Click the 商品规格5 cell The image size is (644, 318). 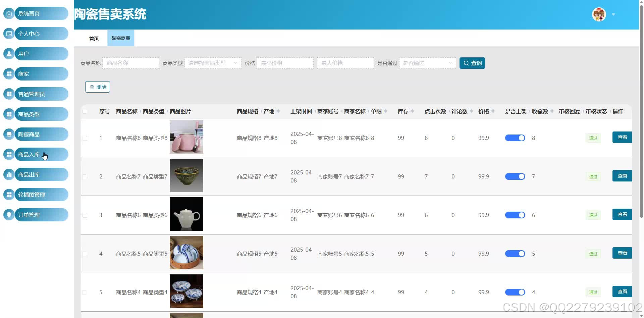(x=249, y=254)
